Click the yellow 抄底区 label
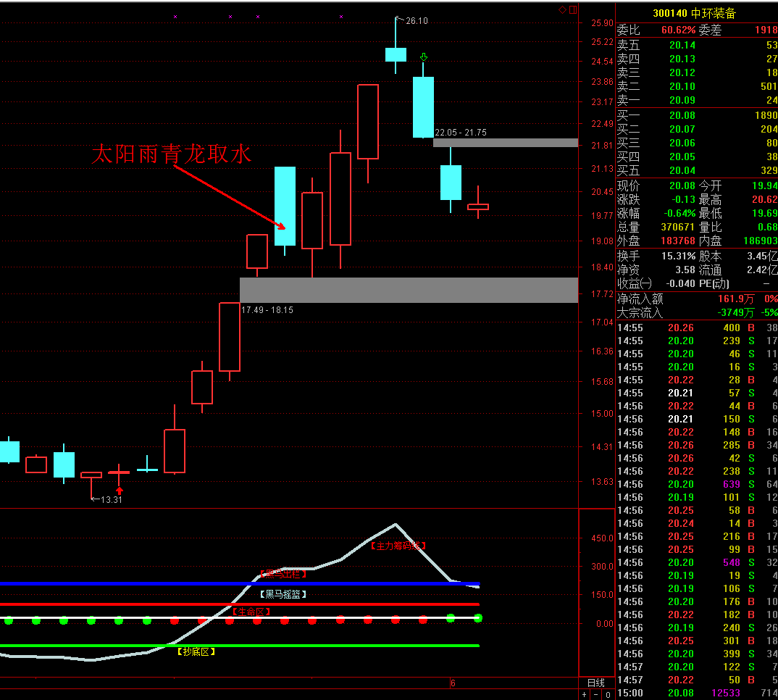Viewport: 778px width, 700px height. pos(196,651)
